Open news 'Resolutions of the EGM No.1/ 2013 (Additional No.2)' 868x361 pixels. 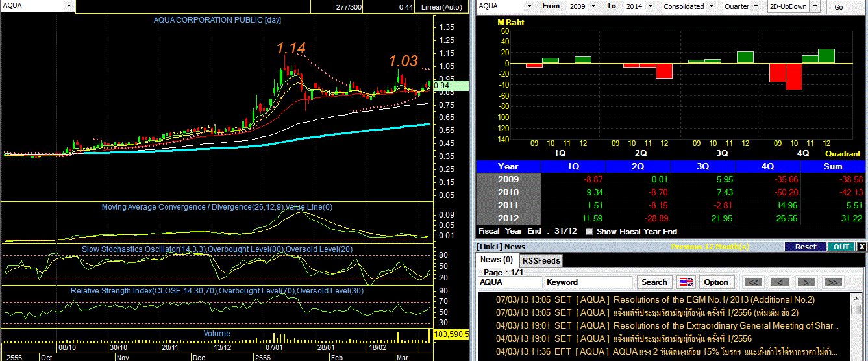point(713,299)
